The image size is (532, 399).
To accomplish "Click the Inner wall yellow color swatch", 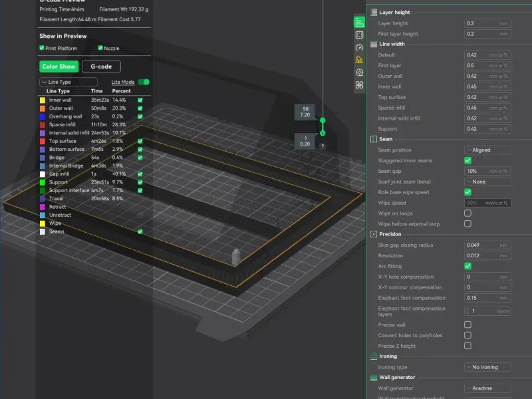I will (43, 100).
